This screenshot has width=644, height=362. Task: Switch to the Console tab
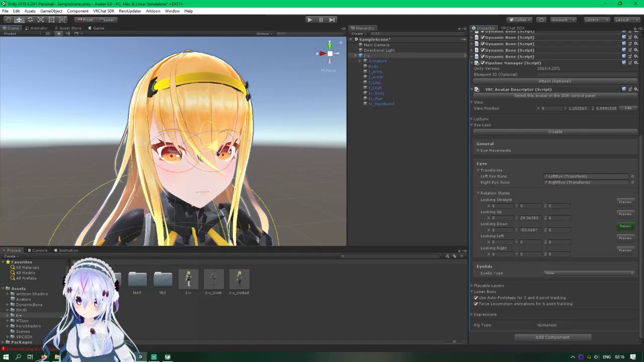38,250
